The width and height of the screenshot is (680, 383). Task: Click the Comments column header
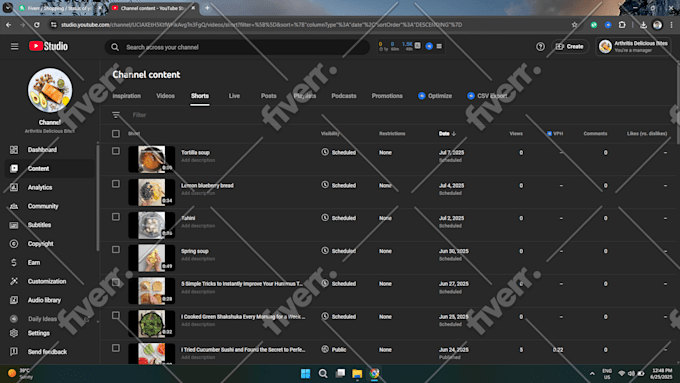pos(595,134)
